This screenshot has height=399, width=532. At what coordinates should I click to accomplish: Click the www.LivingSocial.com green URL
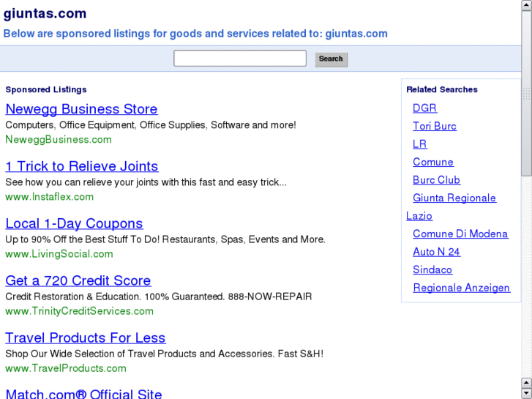[x=59, y=254]
